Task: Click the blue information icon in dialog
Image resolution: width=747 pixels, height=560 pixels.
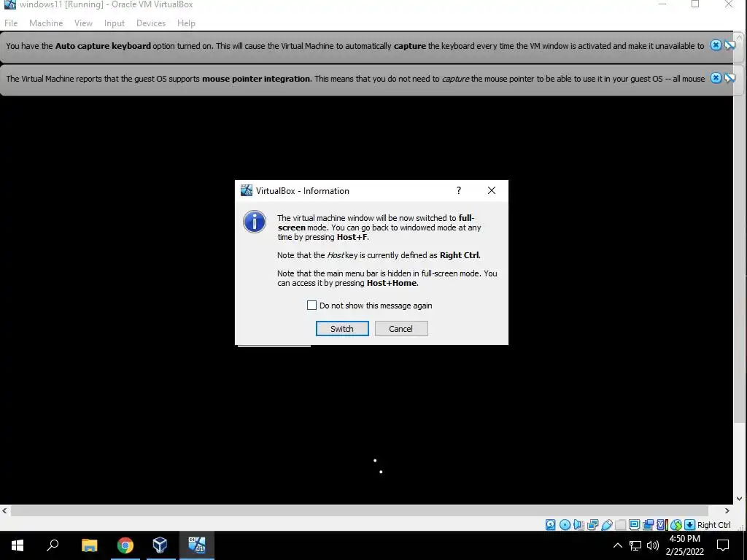Action: pos(255,222)
